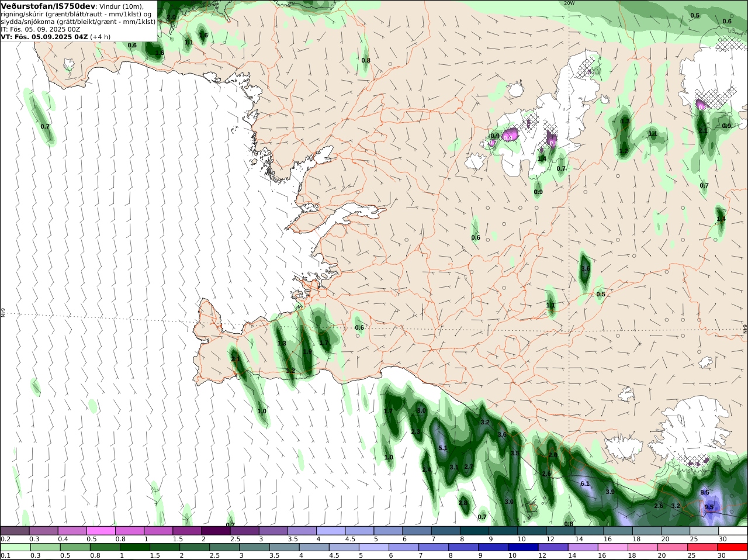Pick the bright red 30 swatch in the lower legend row

[x=733, y=548]
